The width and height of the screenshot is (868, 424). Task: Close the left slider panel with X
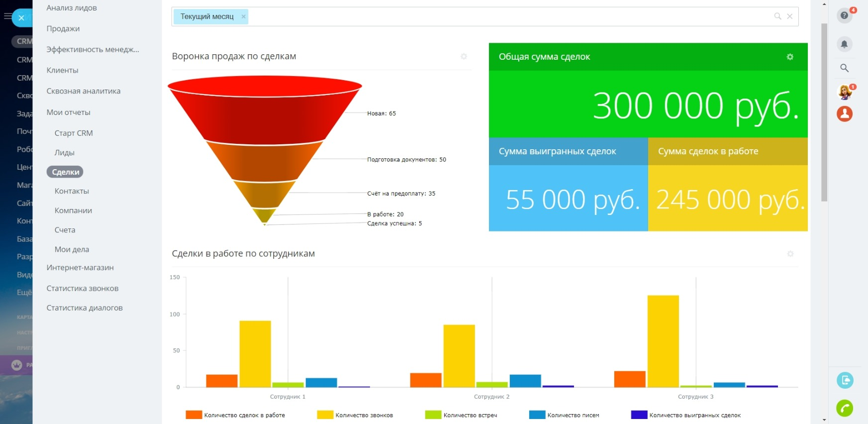(x=21, y=18)
